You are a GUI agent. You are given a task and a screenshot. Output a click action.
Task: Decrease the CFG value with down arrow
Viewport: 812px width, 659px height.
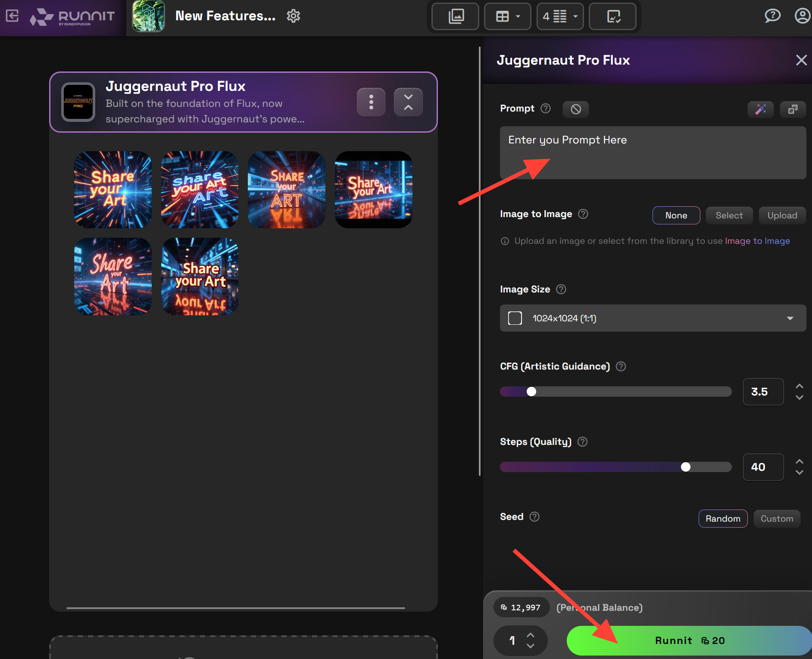click(x=800, y=398)
